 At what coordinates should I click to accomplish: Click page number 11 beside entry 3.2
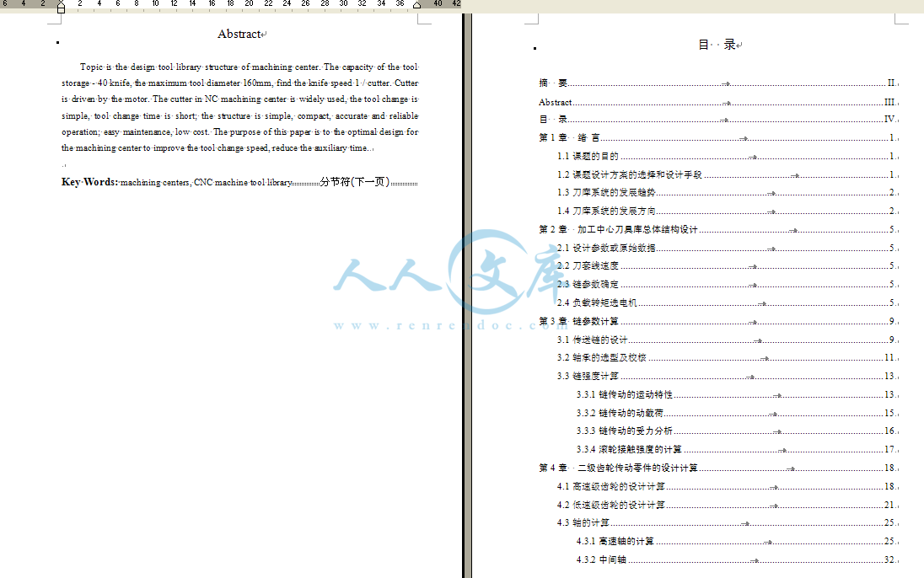889,357
